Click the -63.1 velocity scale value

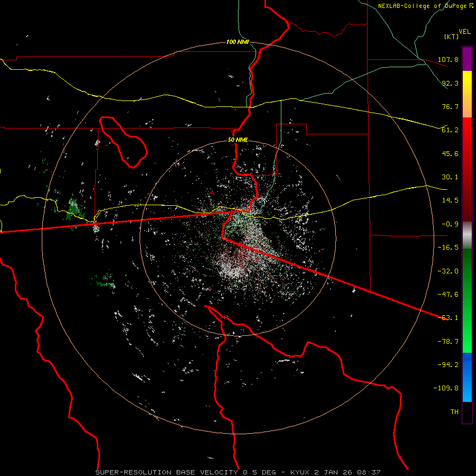[448, 318]
